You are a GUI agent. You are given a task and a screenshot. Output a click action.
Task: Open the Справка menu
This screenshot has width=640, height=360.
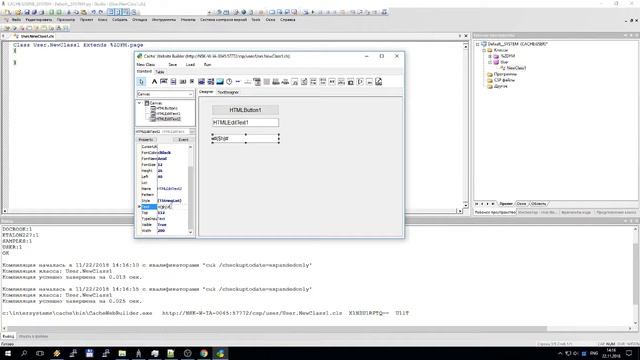tap(288, 20)
